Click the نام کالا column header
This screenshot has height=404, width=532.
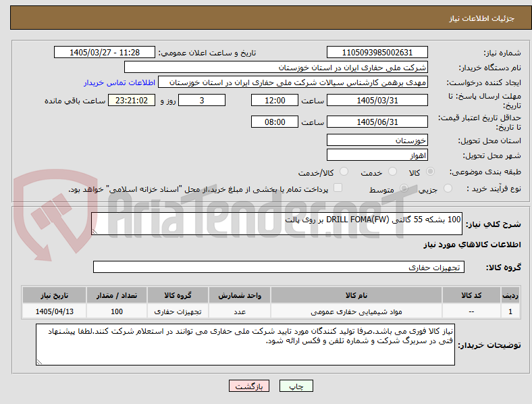(x=356, y=295)
